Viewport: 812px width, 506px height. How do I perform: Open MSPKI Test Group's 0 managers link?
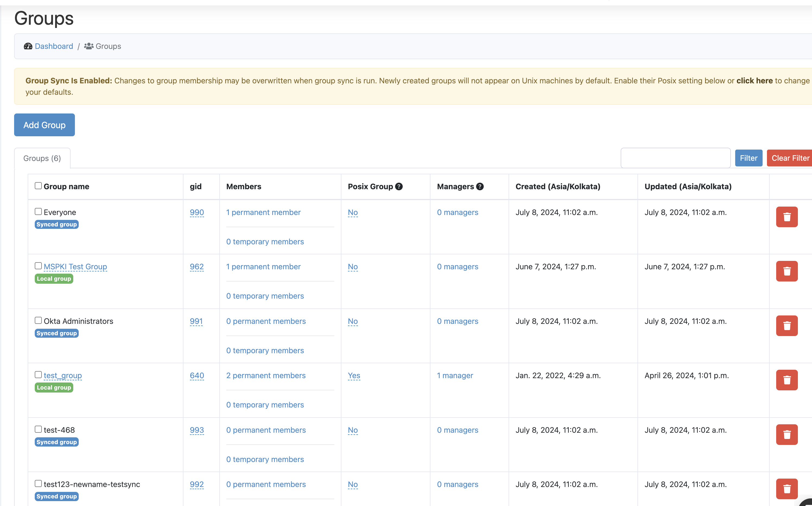457,267
